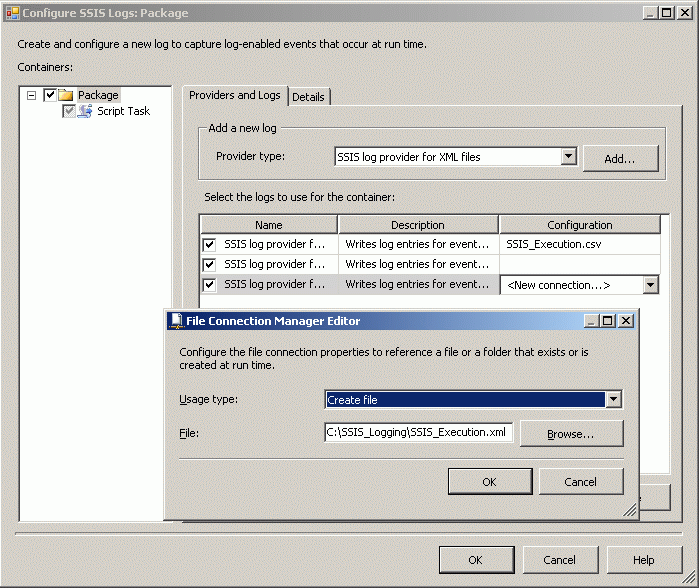Click the Script Task icon

point(85,111)
